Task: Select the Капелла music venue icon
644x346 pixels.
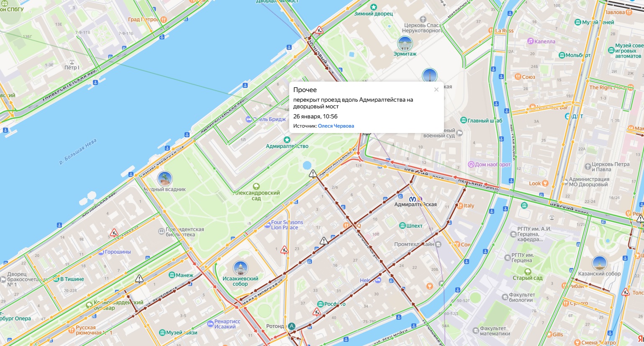Action: coord(530,41)
